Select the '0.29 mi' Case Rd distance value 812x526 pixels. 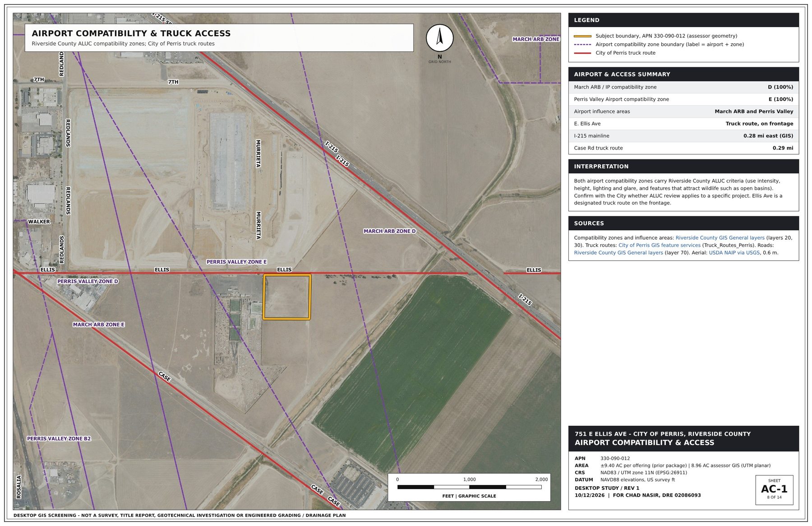(783, 148)
